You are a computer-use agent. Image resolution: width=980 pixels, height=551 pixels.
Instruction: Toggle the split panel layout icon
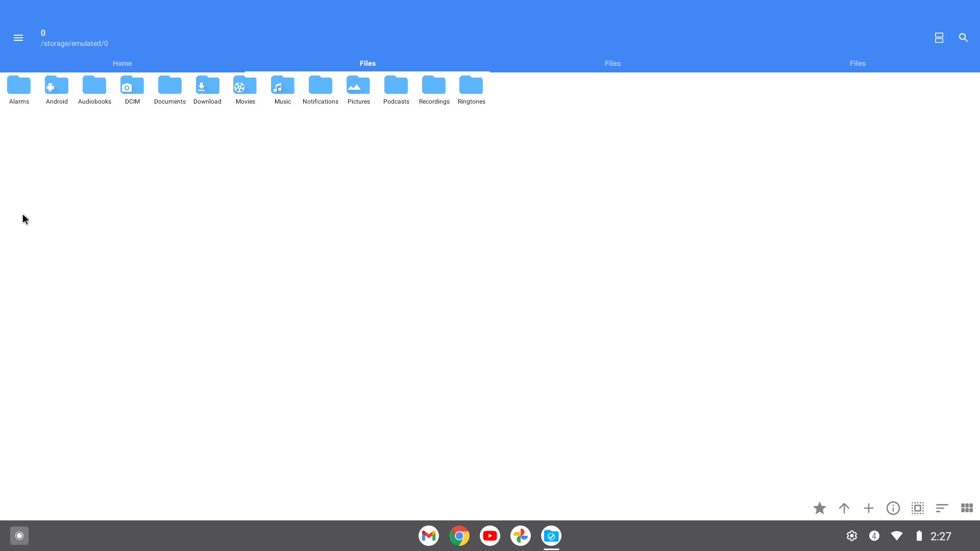pyautogui.click(x=939, y=38)
